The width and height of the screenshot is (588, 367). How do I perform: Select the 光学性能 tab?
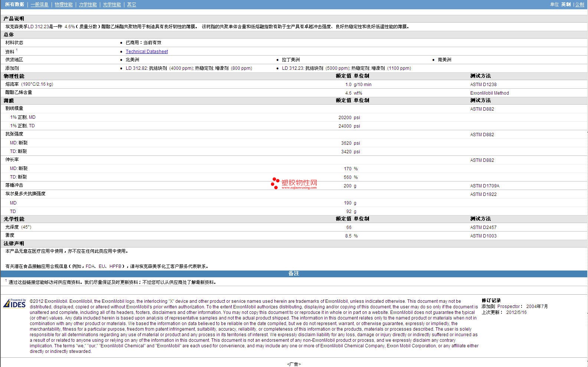click(x=112, y=4)
